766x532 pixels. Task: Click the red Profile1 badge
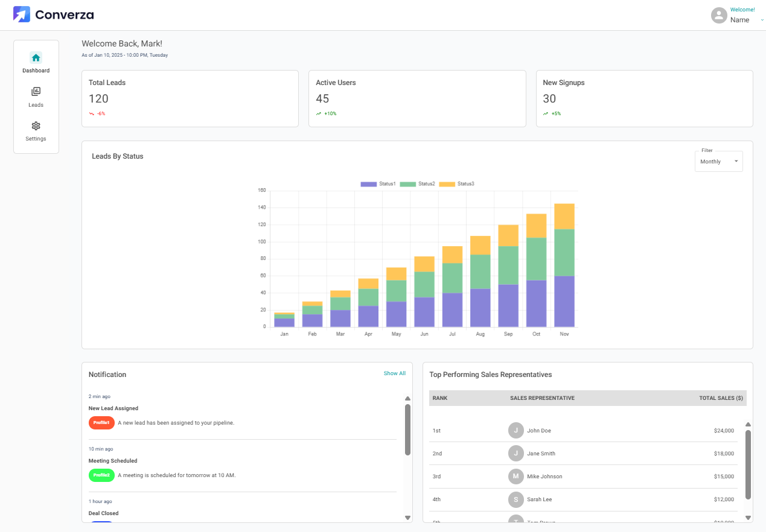click(x=101, y=423)
